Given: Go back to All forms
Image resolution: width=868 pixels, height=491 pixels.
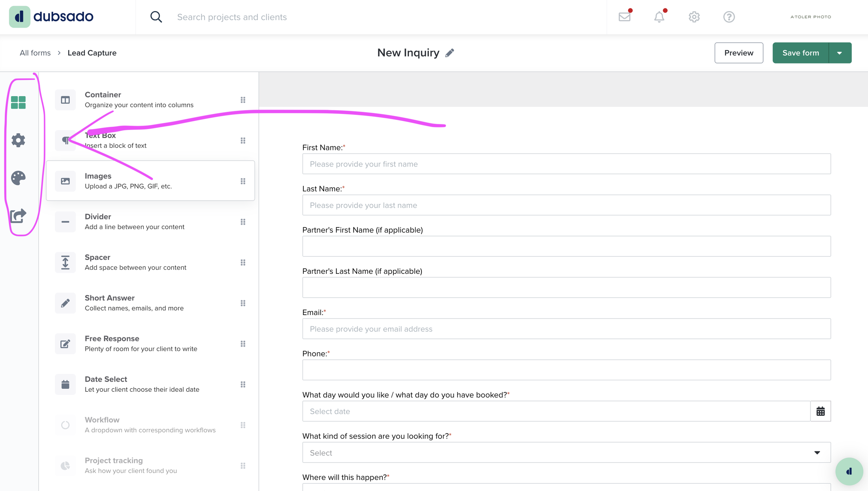Looking at the screenshot, I should point(35,53).
